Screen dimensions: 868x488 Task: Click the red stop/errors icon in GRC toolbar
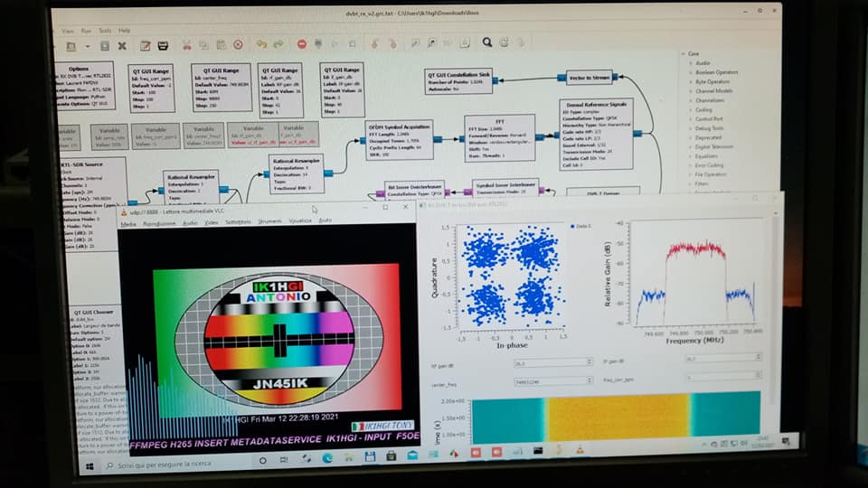(302, 43)
